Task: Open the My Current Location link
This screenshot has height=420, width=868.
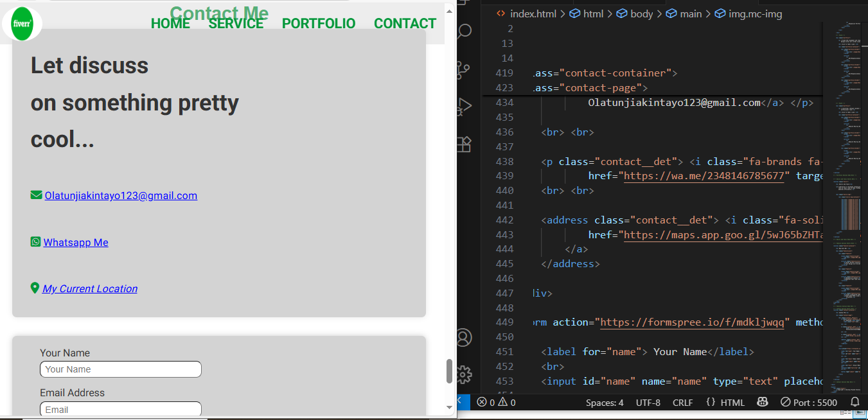Action: (x=90, y=289)
